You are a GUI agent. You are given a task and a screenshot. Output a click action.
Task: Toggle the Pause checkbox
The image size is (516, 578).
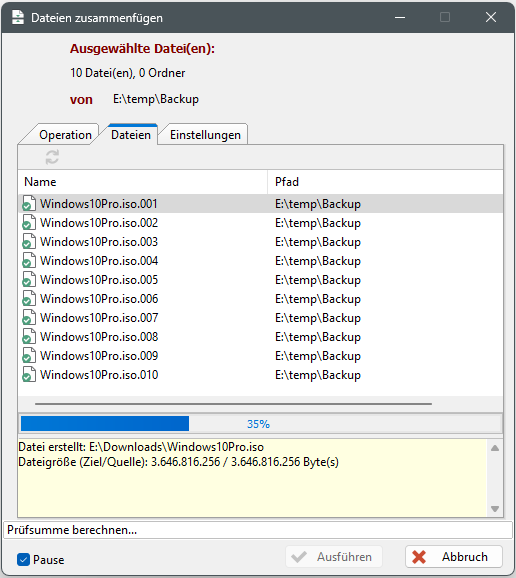(23, 560)
